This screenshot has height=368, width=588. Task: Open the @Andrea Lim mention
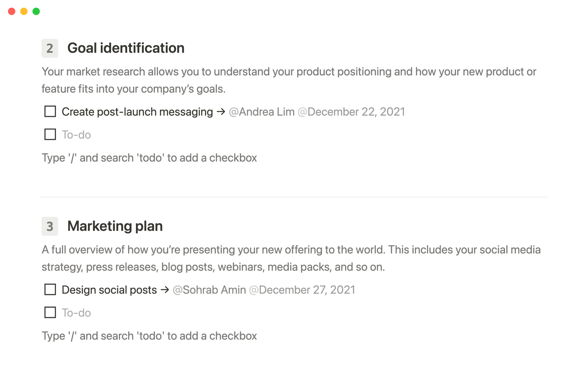[x=262, y=112]
